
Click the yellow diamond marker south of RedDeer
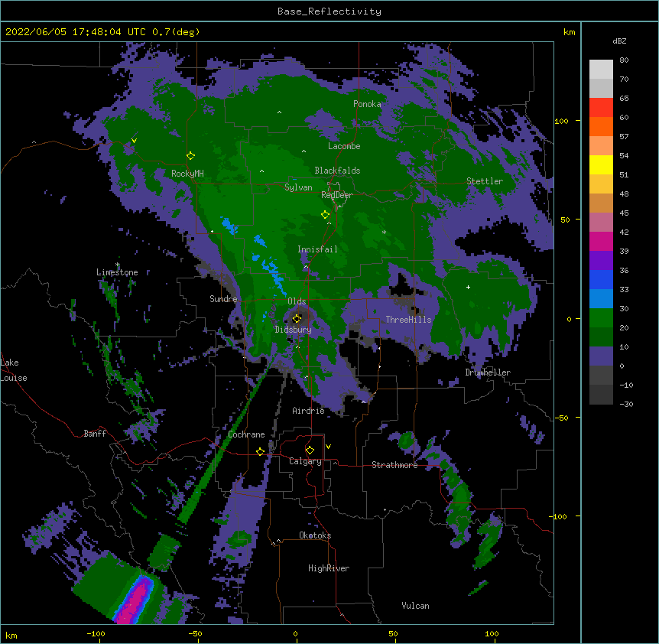[x=325, y=215]
